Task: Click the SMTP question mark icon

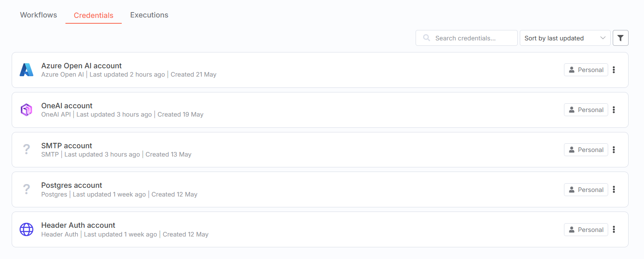Action: coord(26,149)
